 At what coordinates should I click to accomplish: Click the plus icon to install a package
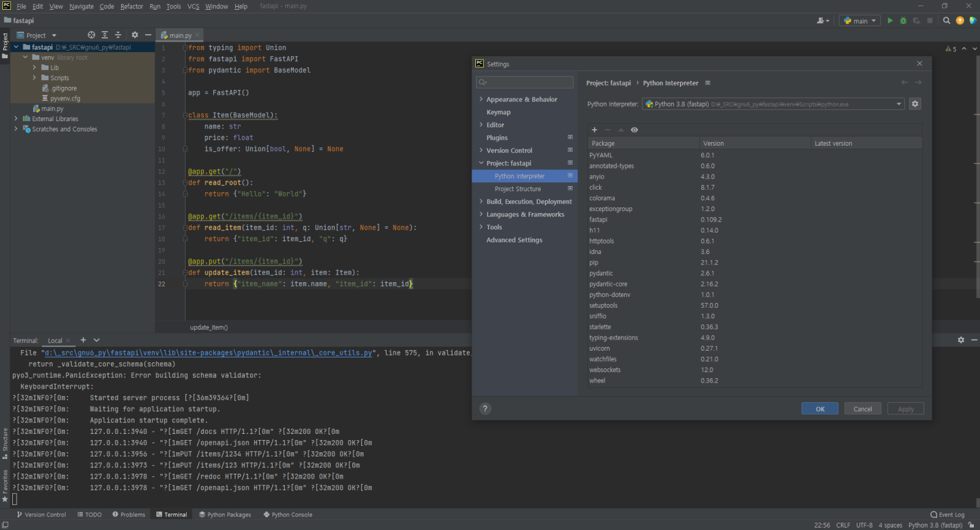click(x=594, y=130)
